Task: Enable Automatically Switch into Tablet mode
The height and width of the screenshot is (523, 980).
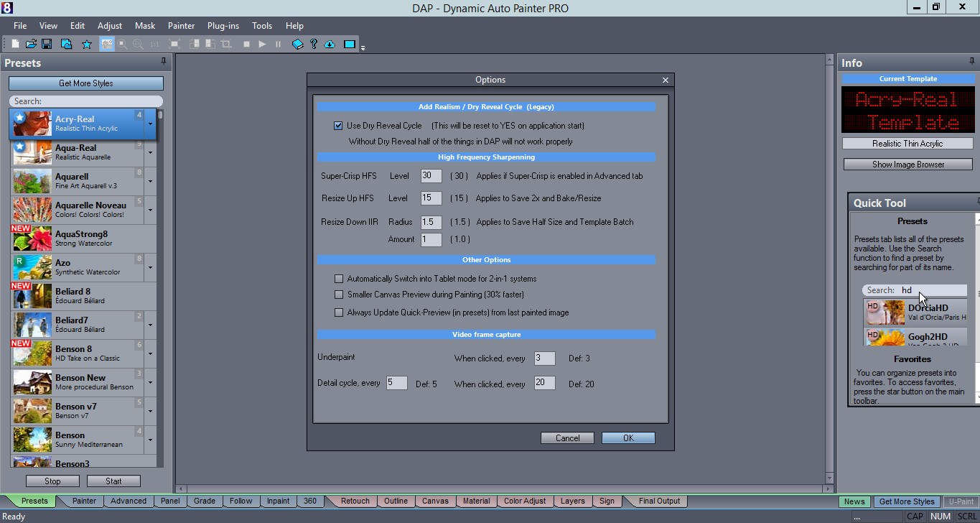Action: point(339,279)
